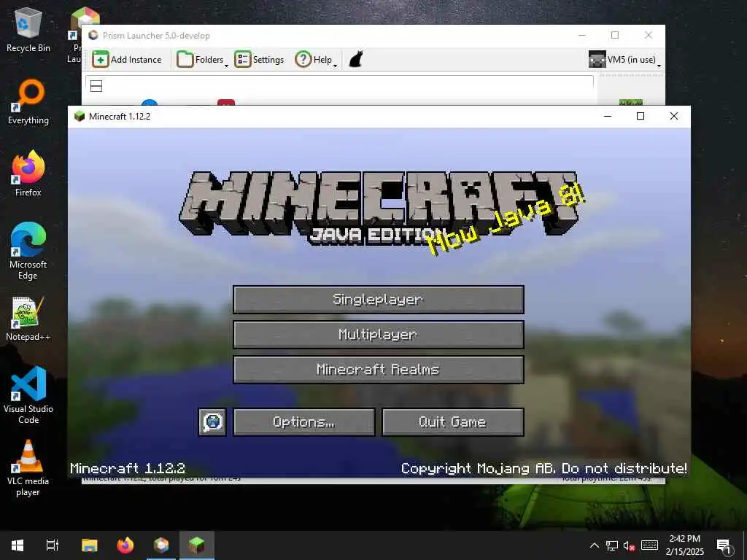
Task: Select the Visual Studio Code desktop shortcut
Action: 28,395
